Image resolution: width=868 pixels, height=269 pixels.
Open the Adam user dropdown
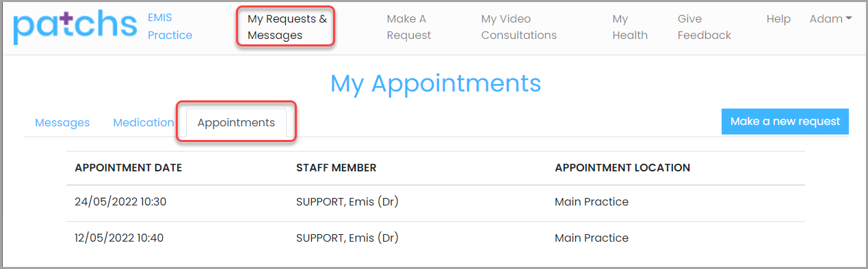830,19
